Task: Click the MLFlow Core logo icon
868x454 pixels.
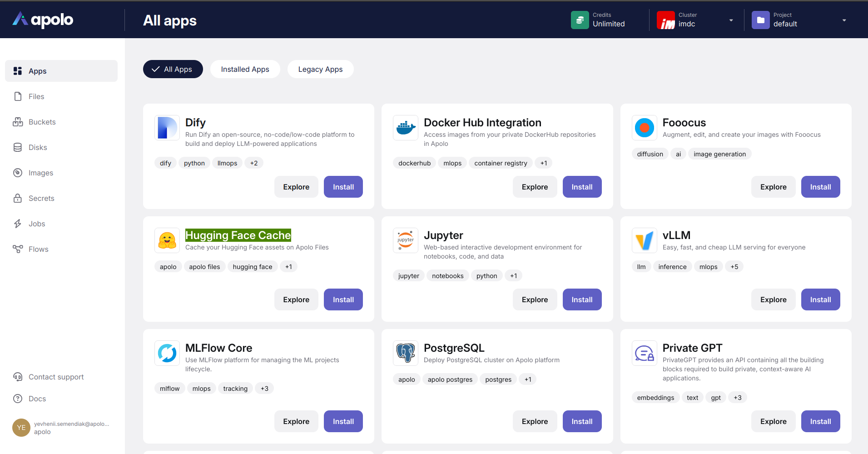Action: pos(167,353)
